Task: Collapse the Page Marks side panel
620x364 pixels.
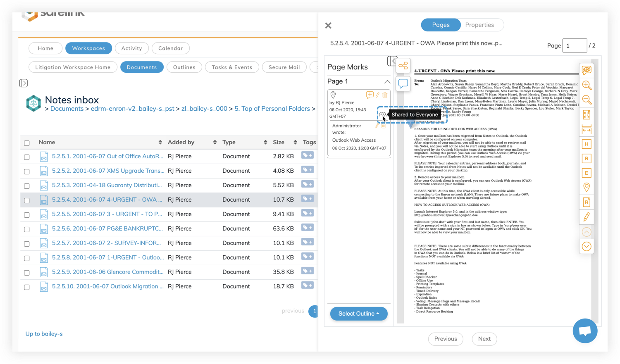Action: coord(392,61)
